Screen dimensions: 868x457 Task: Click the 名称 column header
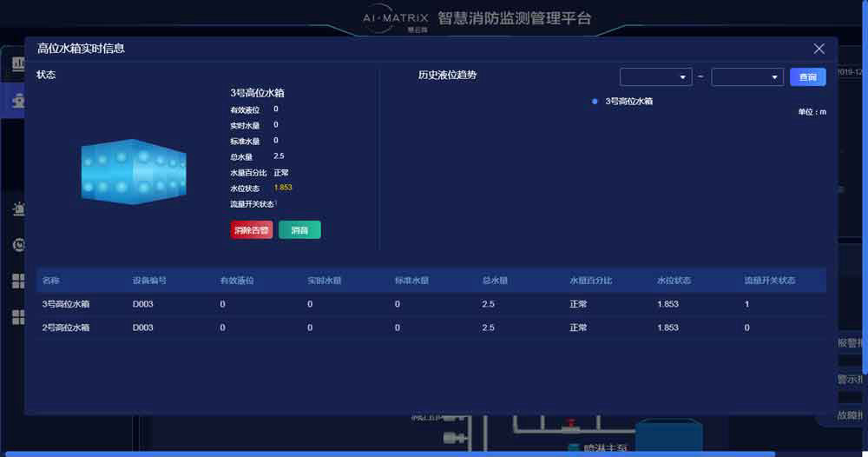[x=51, y=281]
